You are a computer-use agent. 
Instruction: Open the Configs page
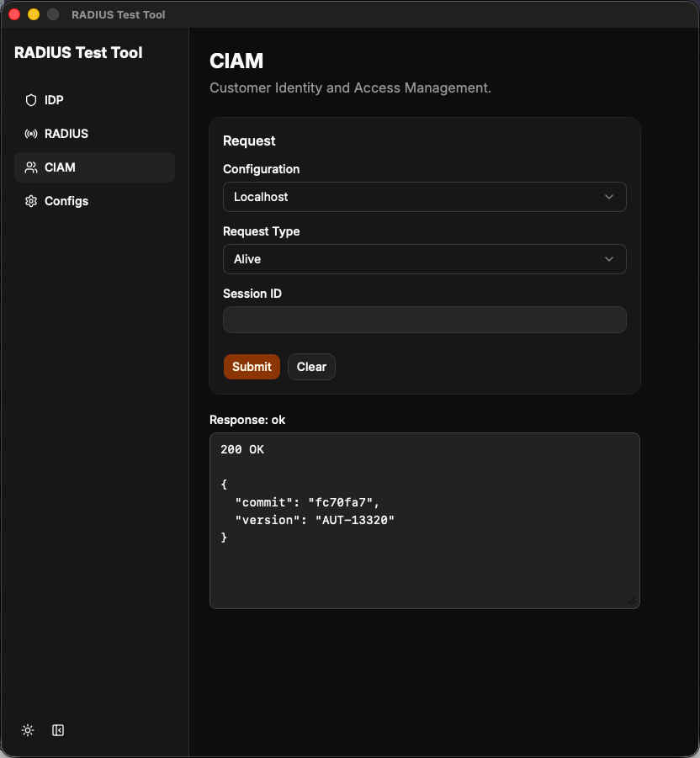click(x=95, y=201)
